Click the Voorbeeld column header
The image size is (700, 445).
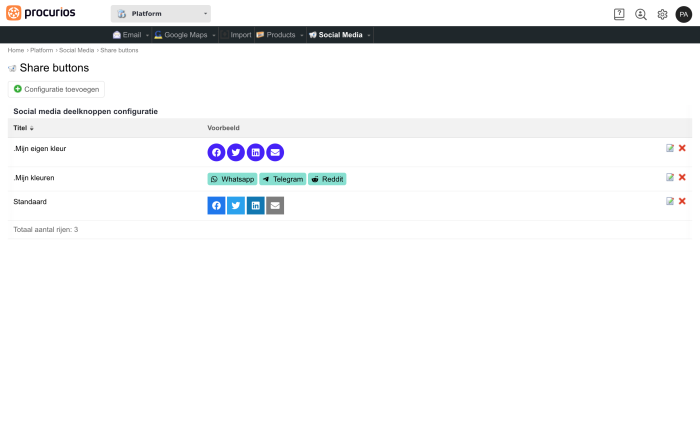coord(223,128)
